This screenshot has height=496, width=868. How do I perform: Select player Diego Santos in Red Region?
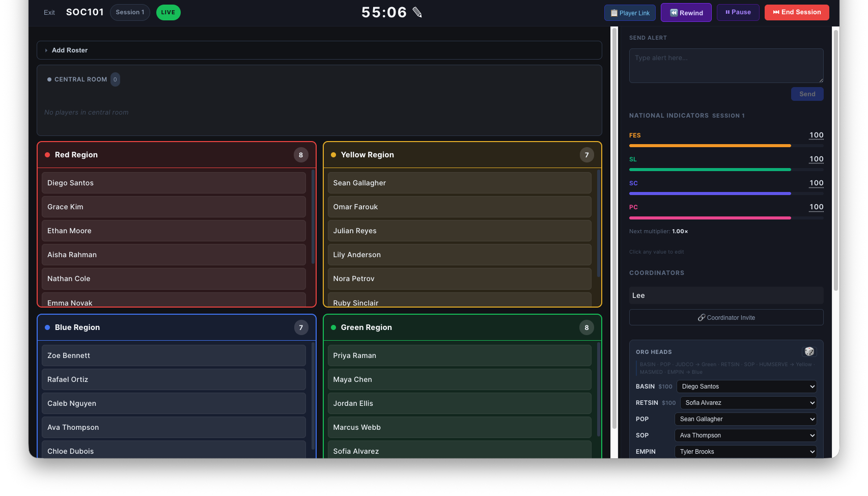(x=174, y=183)
